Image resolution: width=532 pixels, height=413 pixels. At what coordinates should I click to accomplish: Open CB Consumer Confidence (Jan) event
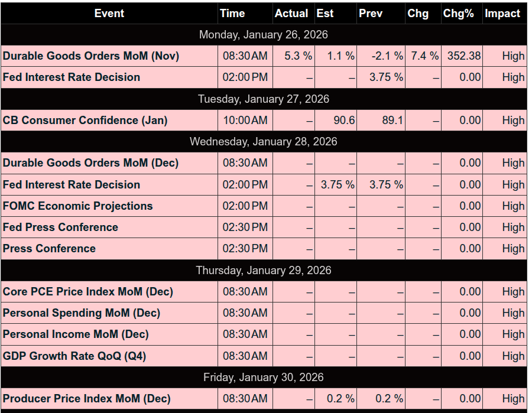(85, 121)
